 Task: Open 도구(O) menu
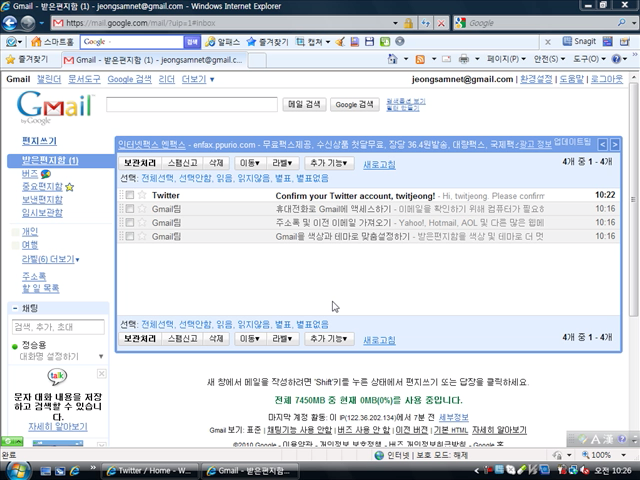tap(589, 59)
